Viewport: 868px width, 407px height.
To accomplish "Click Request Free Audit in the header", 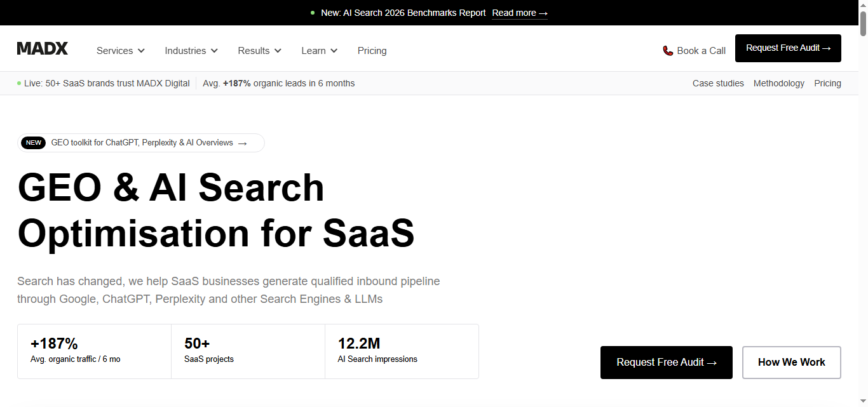I will click(x=788, y=48).
